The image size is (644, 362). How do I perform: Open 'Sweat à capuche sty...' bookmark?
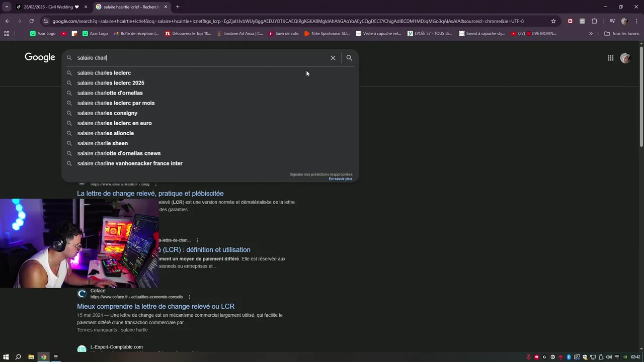482,34
